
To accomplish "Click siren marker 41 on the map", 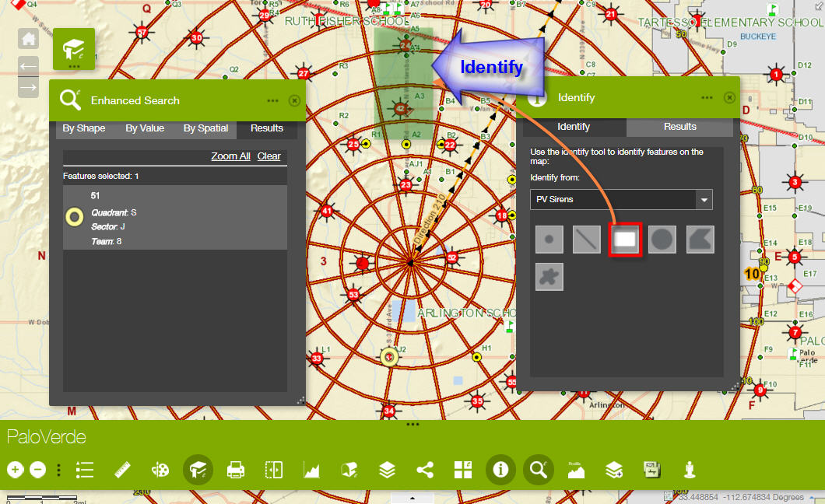I will coord(327,212).
